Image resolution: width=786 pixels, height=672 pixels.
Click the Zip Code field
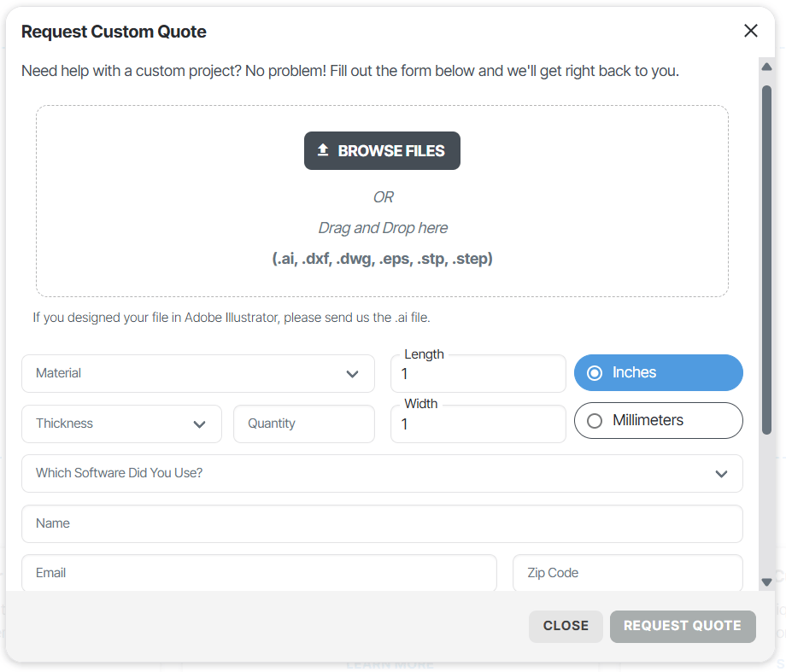[627, 573]
